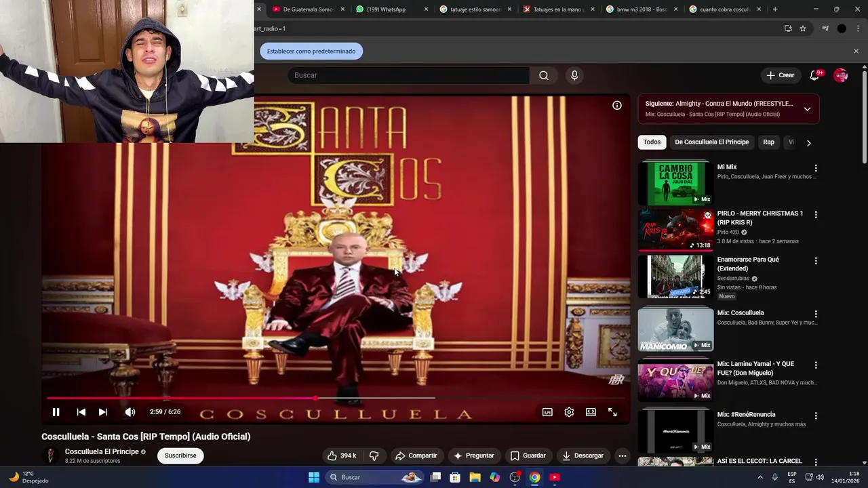Select the Rap filter chip
The height and width of the screenshot is (488, 868).
[x=768, y=142]
